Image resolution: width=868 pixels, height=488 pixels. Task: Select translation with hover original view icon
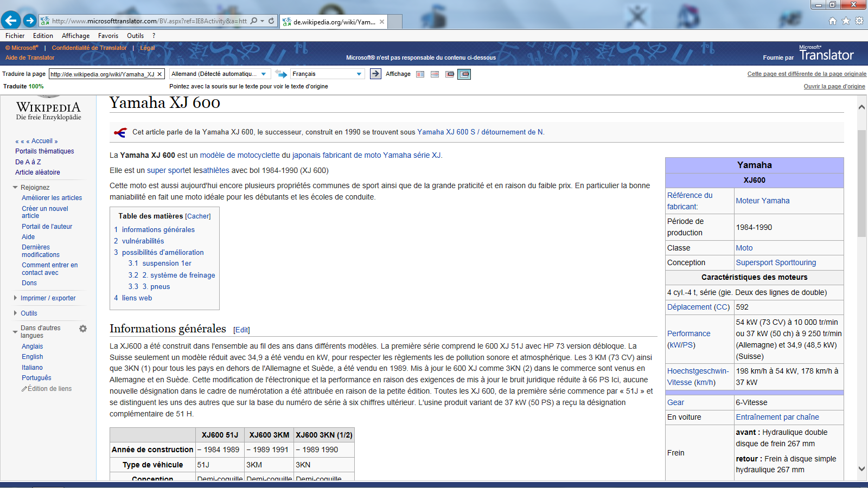[464, 74]
